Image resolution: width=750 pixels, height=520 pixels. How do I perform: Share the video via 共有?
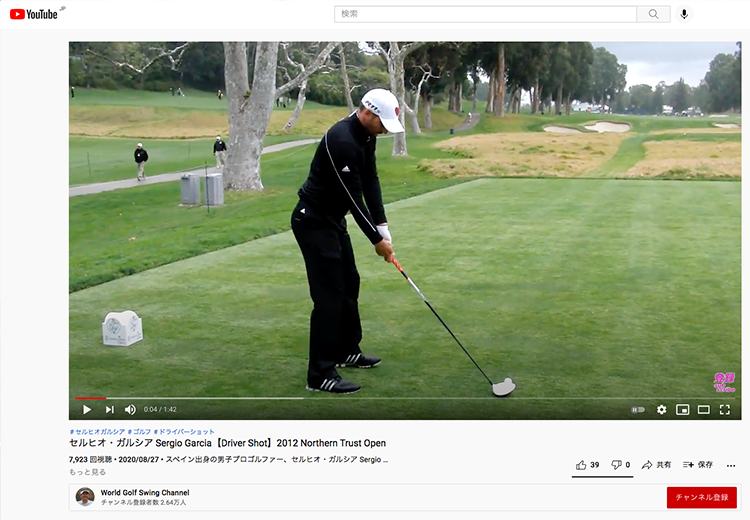656,465
